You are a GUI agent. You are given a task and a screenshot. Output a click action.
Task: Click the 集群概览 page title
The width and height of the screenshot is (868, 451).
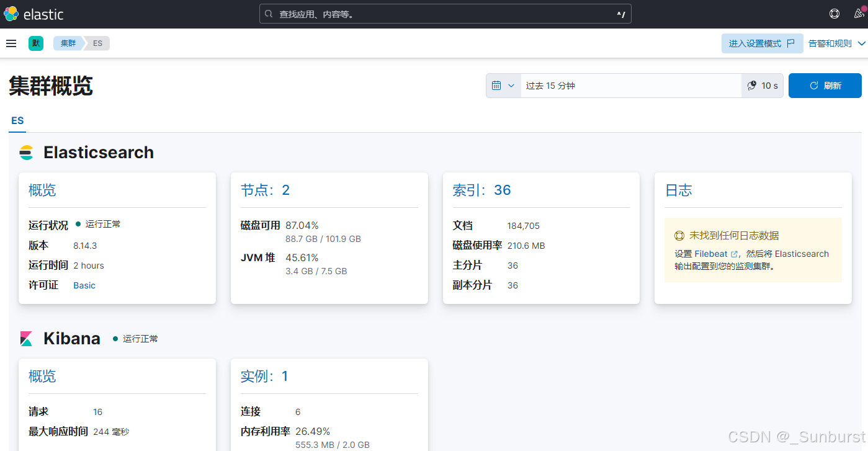click(51, 86)
